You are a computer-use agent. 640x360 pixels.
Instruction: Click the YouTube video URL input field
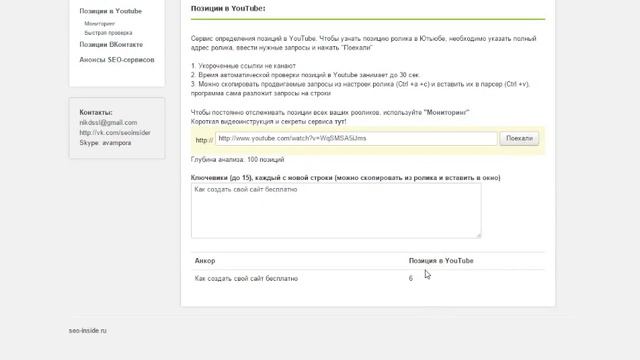[356, 138]
